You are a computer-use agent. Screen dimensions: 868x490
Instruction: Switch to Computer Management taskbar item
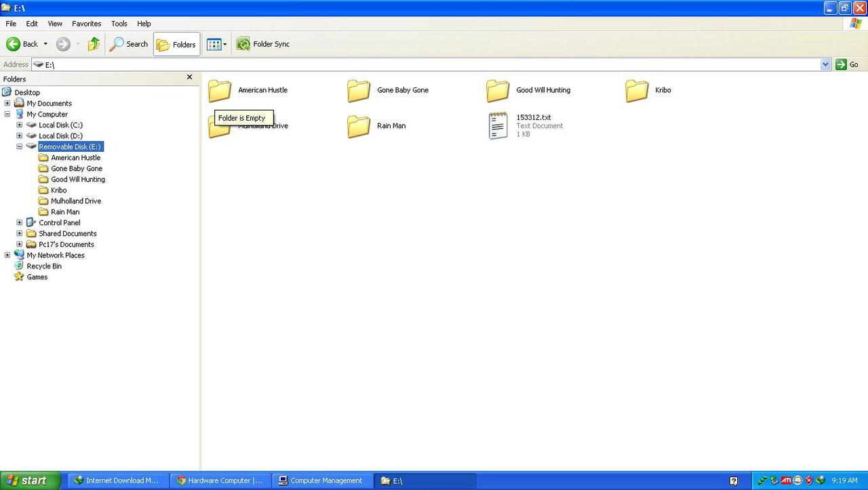click(x=322, y=481)
